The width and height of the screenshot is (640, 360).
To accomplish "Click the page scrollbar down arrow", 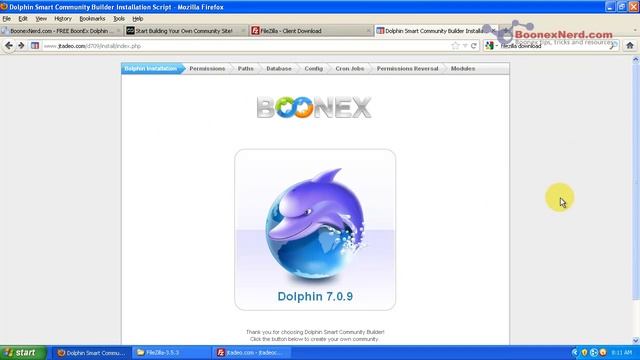I will point(636,340).
